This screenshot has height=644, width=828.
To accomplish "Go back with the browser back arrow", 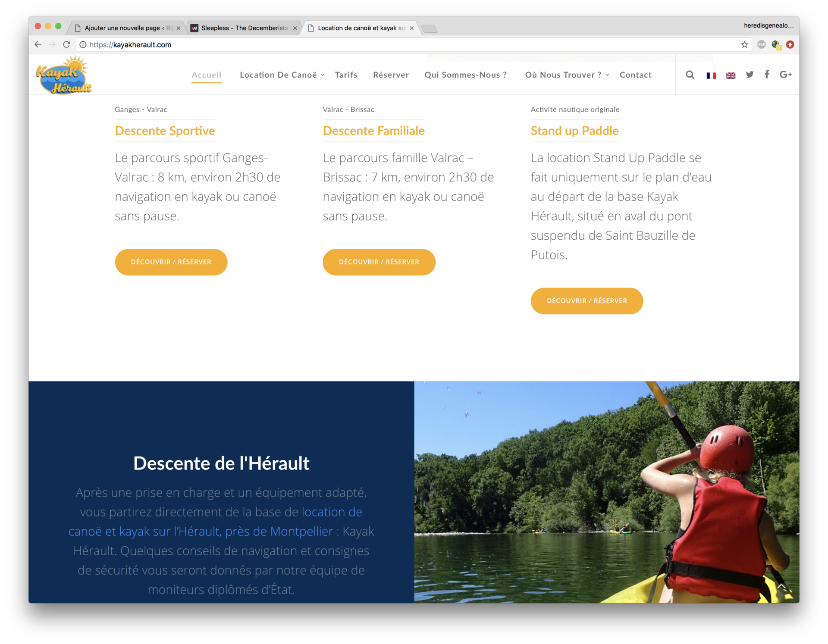I will 38,44.
